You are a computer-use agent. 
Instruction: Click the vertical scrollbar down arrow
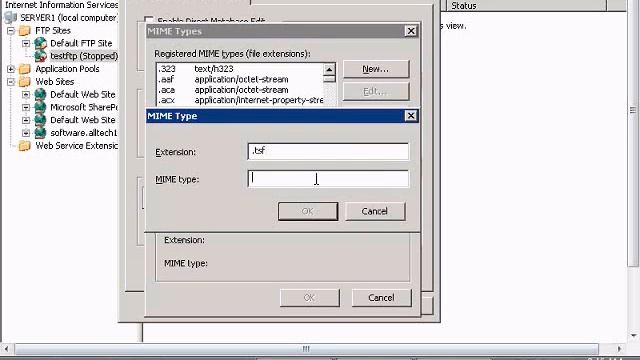click(633, 336)
